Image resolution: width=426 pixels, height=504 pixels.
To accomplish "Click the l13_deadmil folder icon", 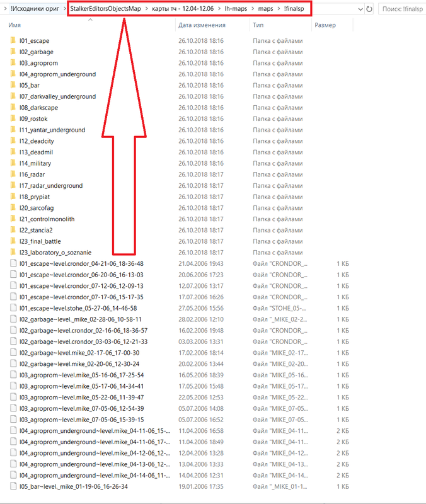I will [x=13, y=152].
